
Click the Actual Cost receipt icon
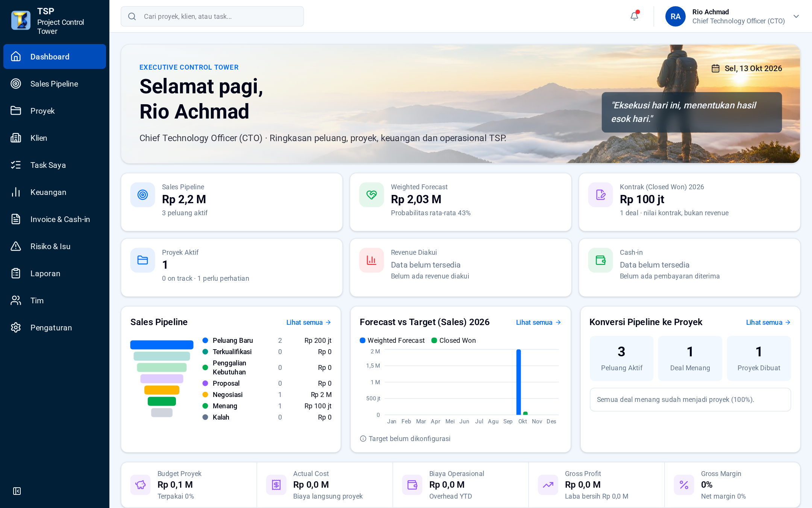(x=276, y=485)
